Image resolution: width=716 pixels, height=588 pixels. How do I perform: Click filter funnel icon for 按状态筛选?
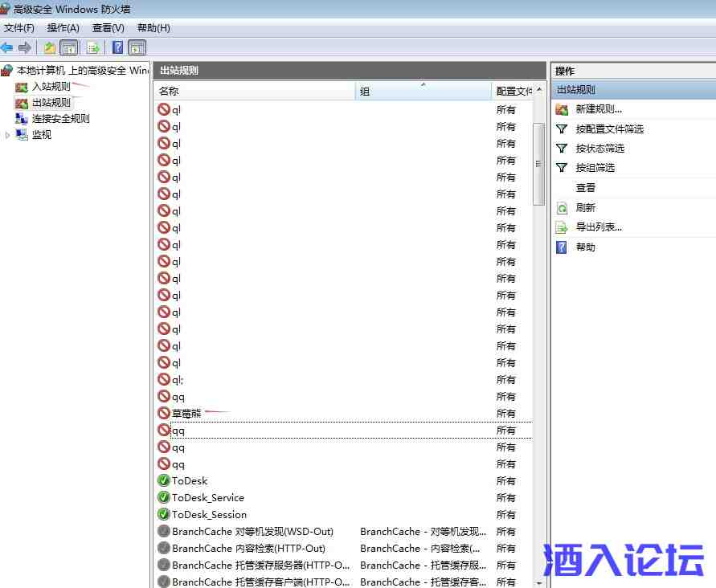tap(562, 149)
